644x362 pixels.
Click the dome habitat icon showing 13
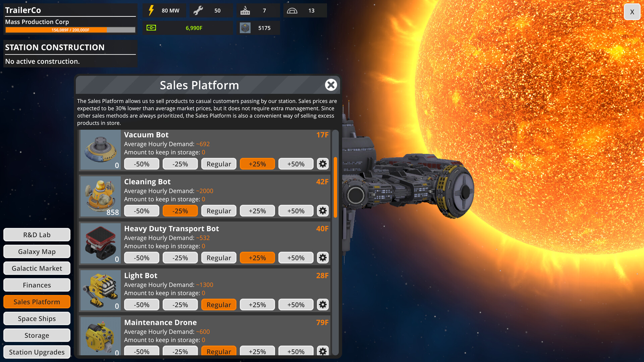point(292,10)
